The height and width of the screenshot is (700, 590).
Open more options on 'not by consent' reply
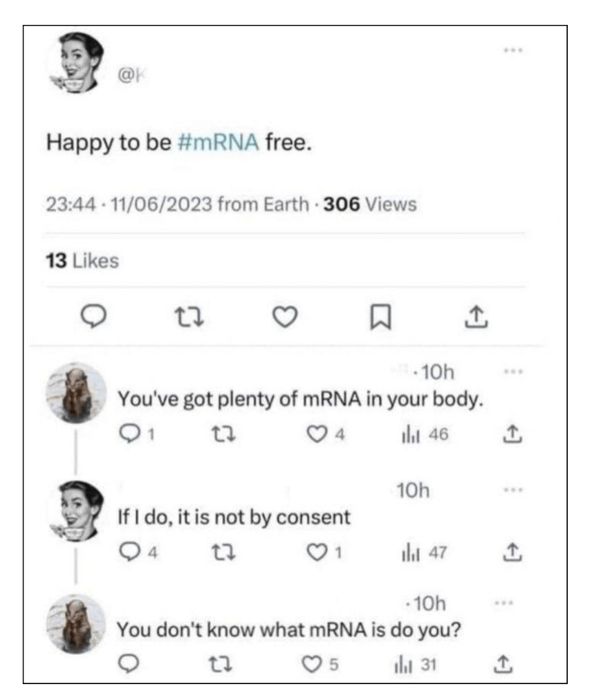512,490
